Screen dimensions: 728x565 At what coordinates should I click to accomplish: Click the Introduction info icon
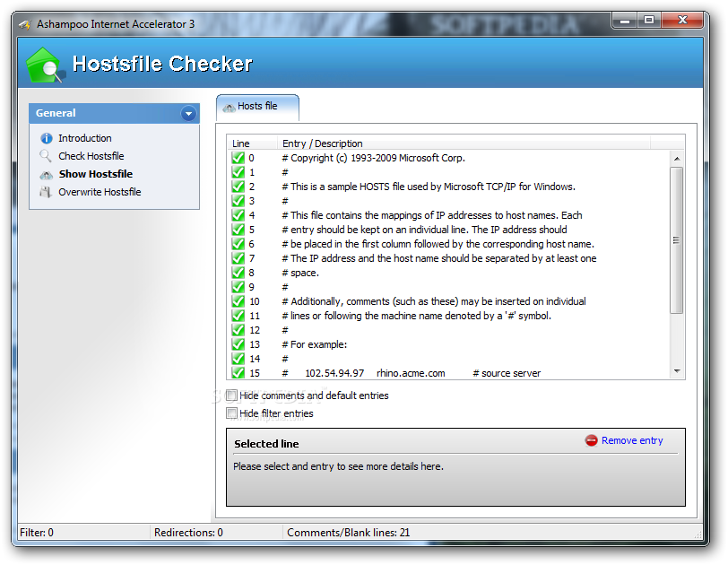[47, 138]
